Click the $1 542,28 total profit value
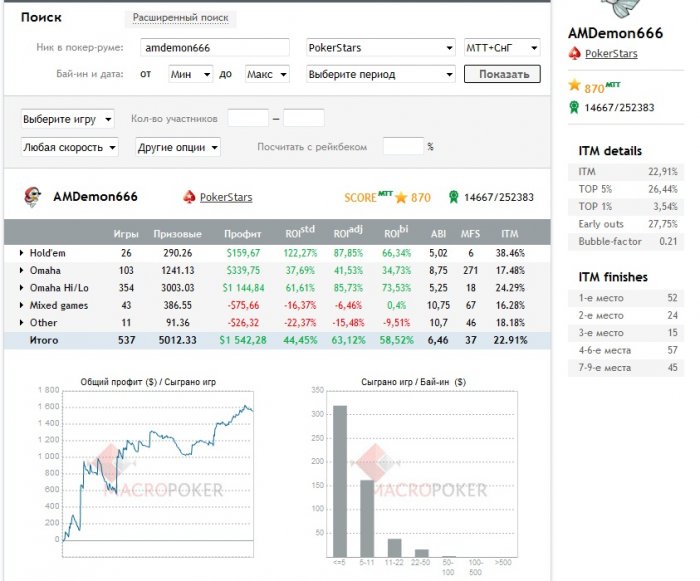The image size is (700, 581). (x=243, y=340)
